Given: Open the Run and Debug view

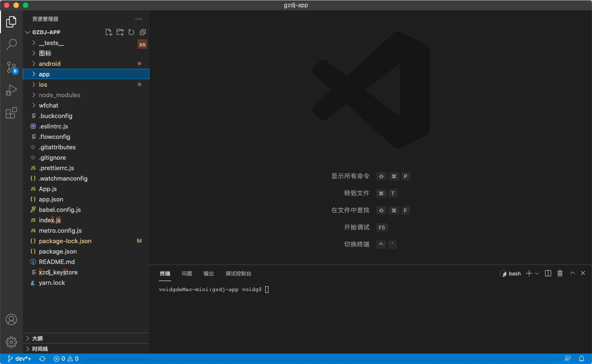Looking at the screenshot, I should (11, 90).
